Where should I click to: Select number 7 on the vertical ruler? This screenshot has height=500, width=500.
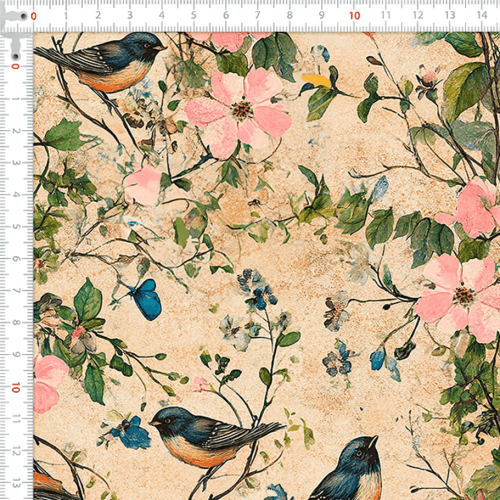coord(15,291)
